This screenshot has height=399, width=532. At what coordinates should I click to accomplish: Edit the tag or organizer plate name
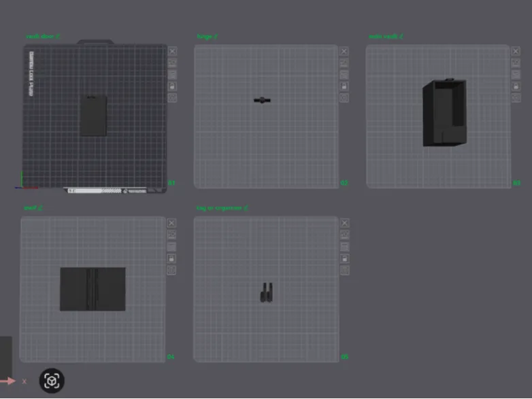pyautogui.click(x=246, y=208)
